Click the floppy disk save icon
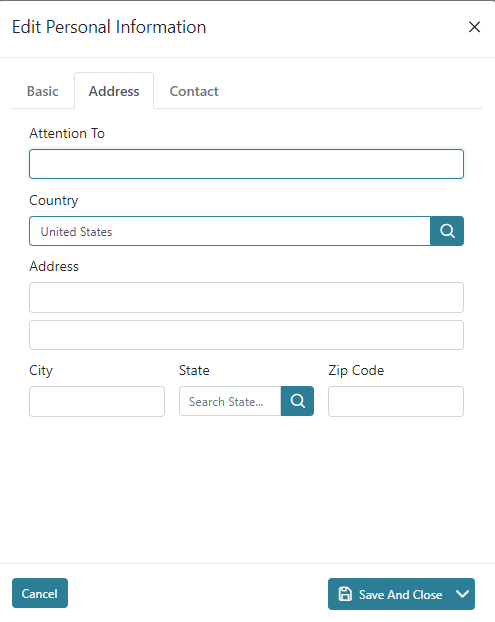Screen dimensions: 495x622 tap(345, 594)
